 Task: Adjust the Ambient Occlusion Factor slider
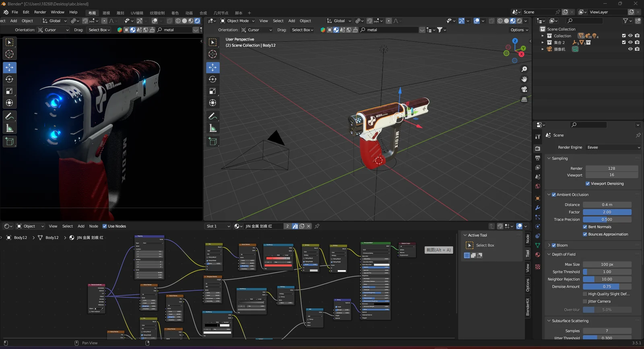607,212
